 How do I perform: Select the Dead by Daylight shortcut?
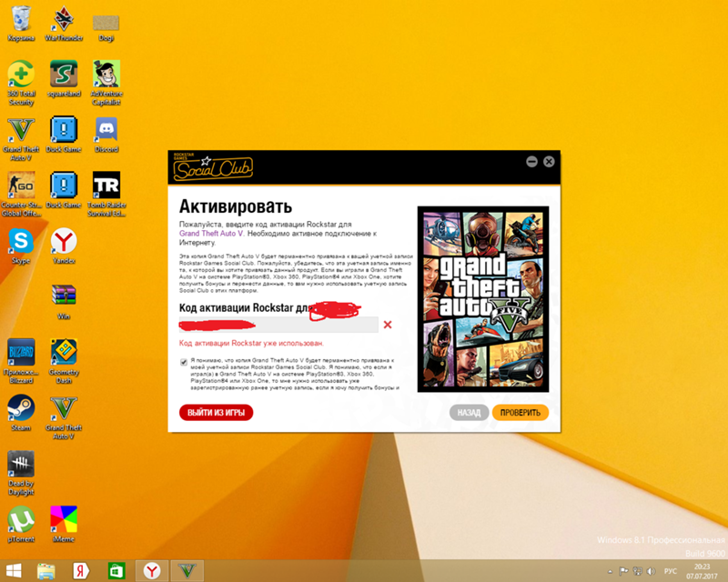point(21,473)
